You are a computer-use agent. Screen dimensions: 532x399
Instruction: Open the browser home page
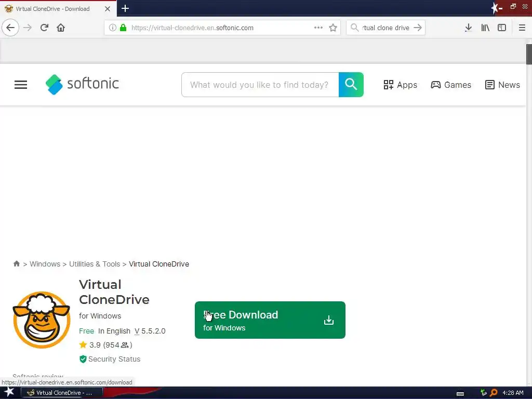(61, 28)
